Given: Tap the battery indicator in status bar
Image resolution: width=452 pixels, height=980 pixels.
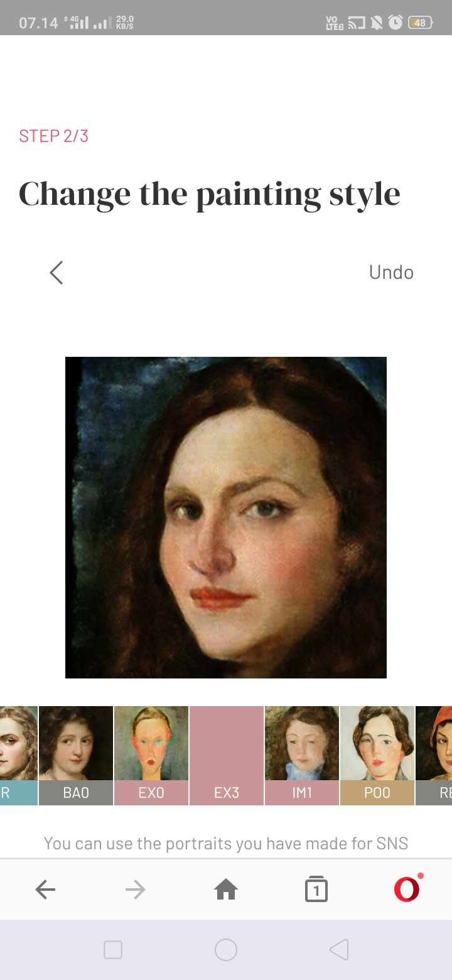Looking at the screenshot, I should coord(421,23).
